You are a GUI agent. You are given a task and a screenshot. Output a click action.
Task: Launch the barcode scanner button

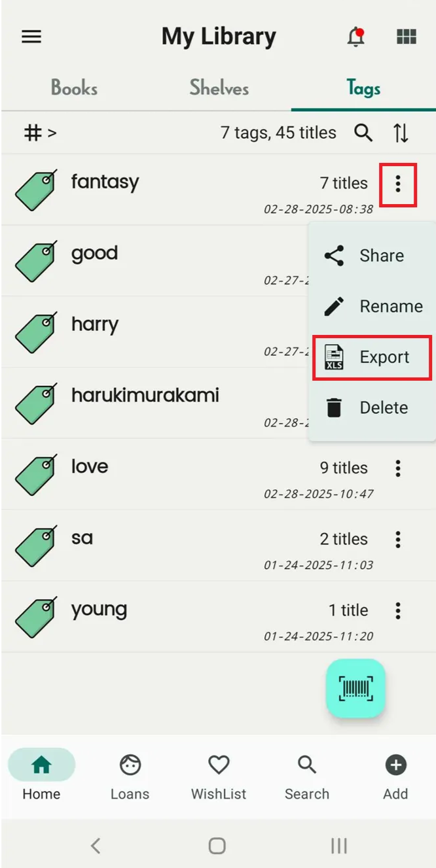[355, 688]
